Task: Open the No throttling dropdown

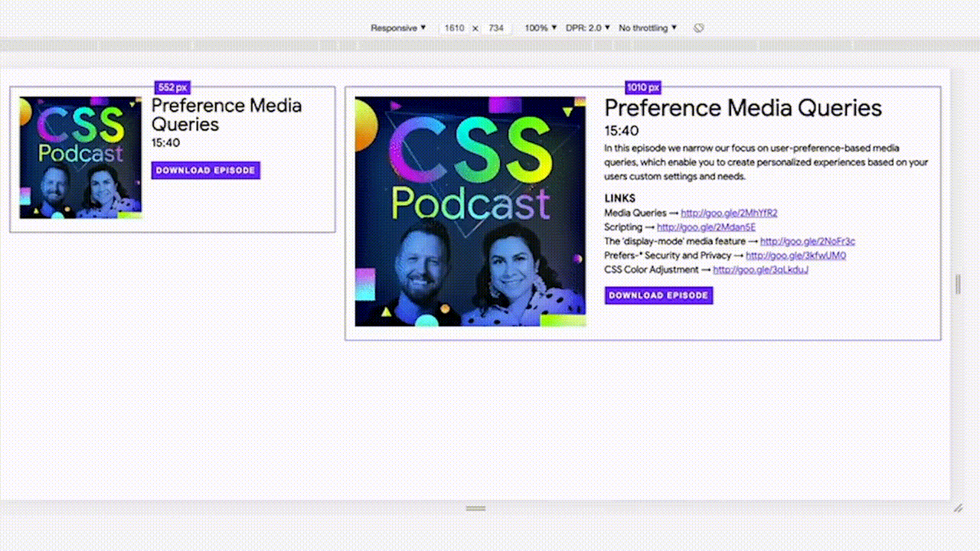Action: tap(648, 28)
